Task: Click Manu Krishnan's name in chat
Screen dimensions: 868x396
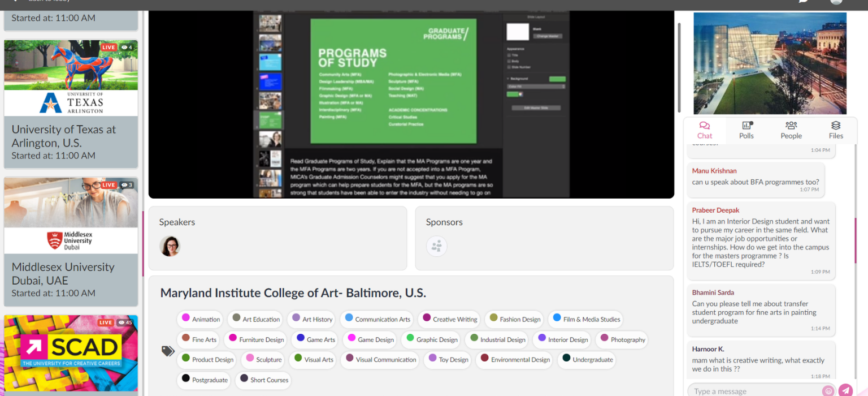Action: tap(714, 171)
